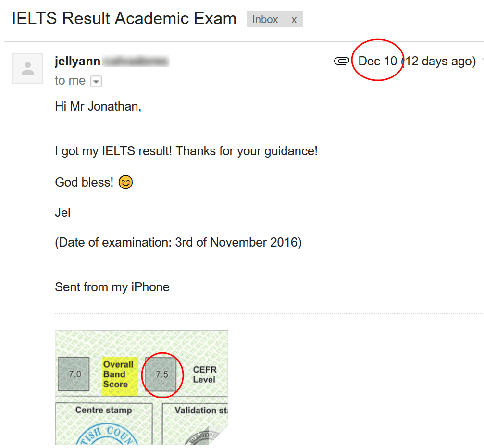This screenshot has width=484, height=448.
Task: Click the Dec 10 date
Action: [378, 62]
